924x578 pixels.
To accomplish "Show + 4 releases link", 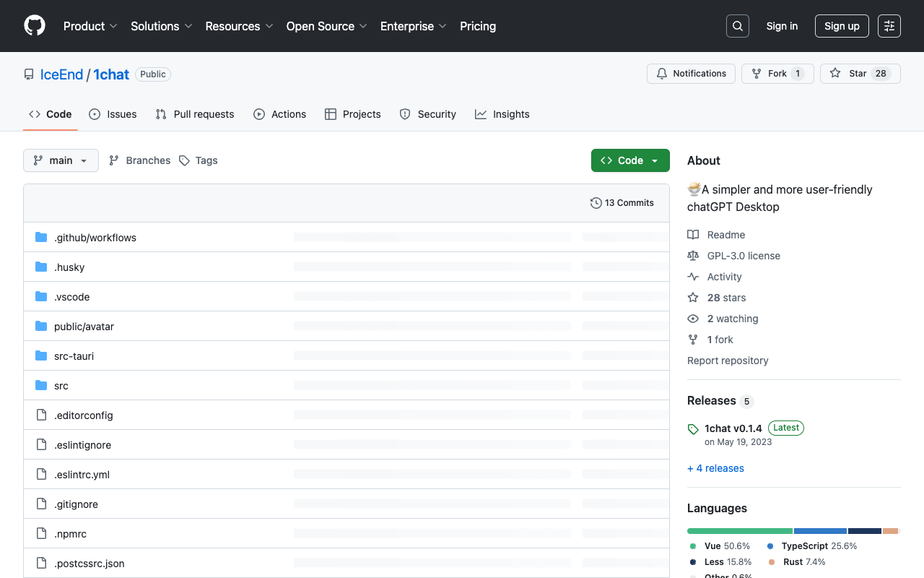I will (x=715, y=468).
